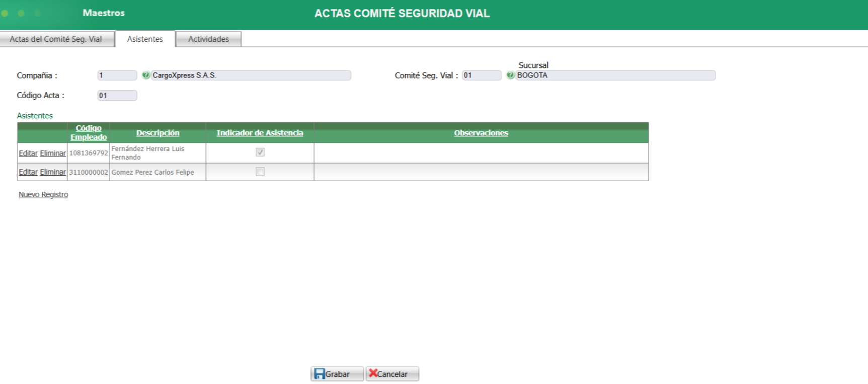This screenshot has height=384, width=868.
Task: Delete the Gomez Perez Carlos Felipe row
Action: (x=53, y=172)
